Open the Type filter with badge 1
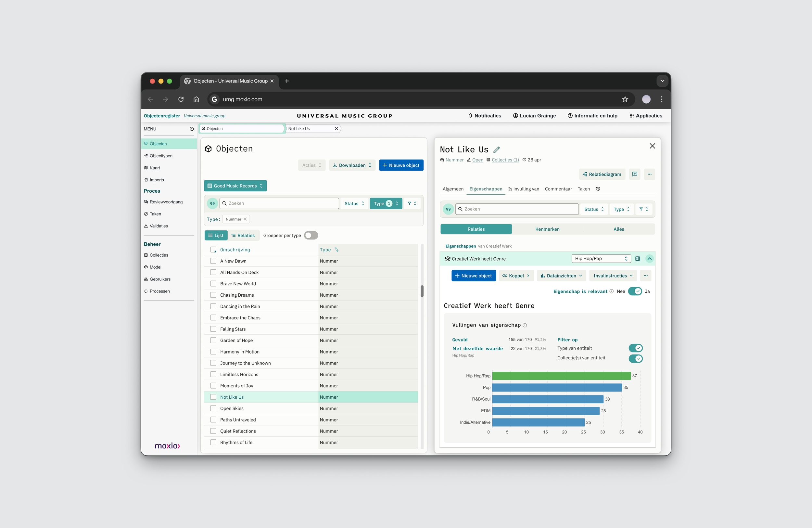This screenshot has height=528, width=812. [386, 203]
